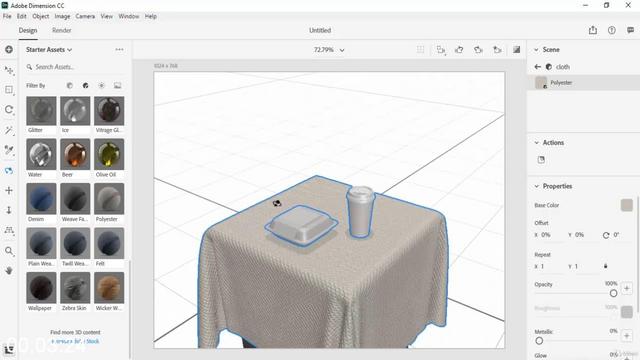Image resolution: width=640 pixels, height=360 pixels.
Task: Open the Help menu
Action: (151, 16)
